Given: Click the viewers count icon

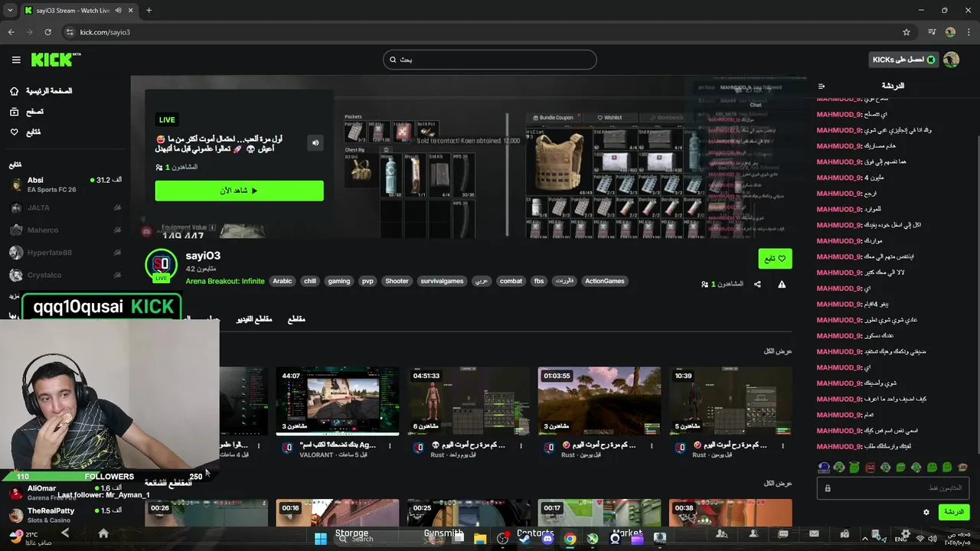Looking at the screenshot, I should point(704,284).
